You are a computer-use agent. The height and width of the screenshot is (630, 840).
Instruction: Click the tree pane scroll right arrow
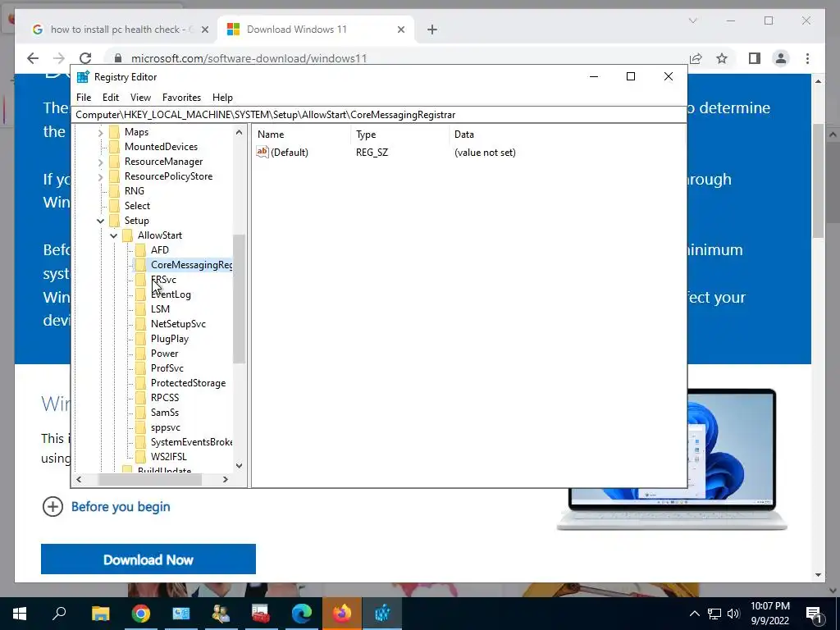coord(226,479)
